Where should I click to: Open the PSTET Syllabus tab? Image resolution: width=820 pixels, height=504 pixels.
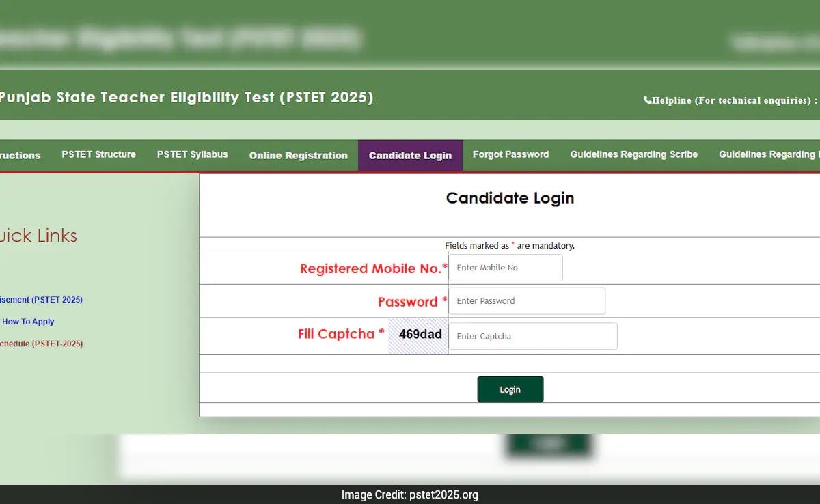click(192, 155)
